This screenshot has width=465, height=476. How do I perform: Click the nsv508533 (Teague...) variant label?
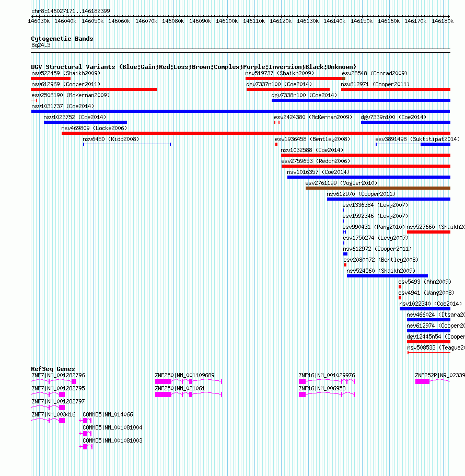[x=436, y=347]
